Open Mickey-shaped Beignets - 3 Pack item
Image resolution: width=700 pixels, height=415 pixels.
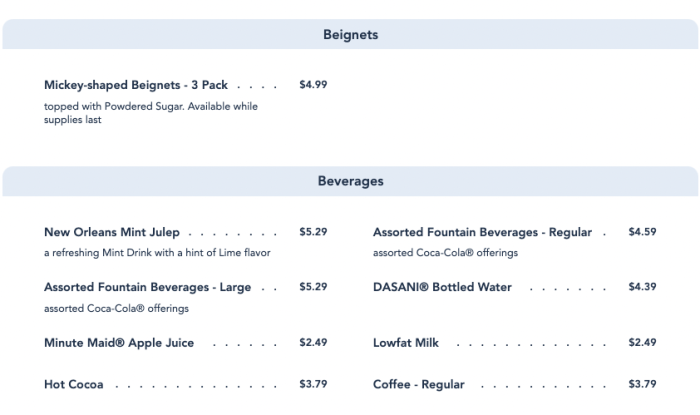136,85
